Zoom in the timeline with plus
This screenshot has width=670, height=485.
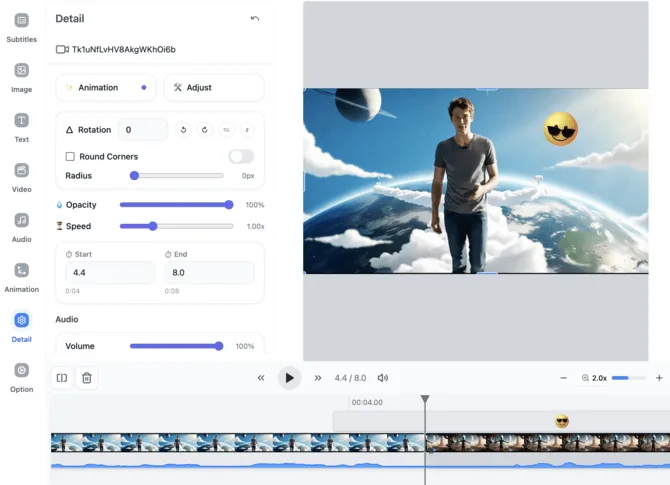pyautogui.click(x=659, y=378)
